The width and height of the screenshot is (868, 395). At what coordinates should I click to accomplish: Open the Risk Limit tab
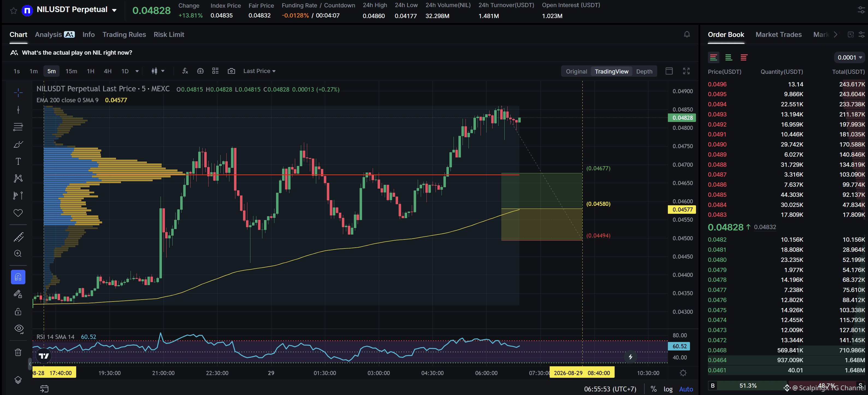click(169, 34)
